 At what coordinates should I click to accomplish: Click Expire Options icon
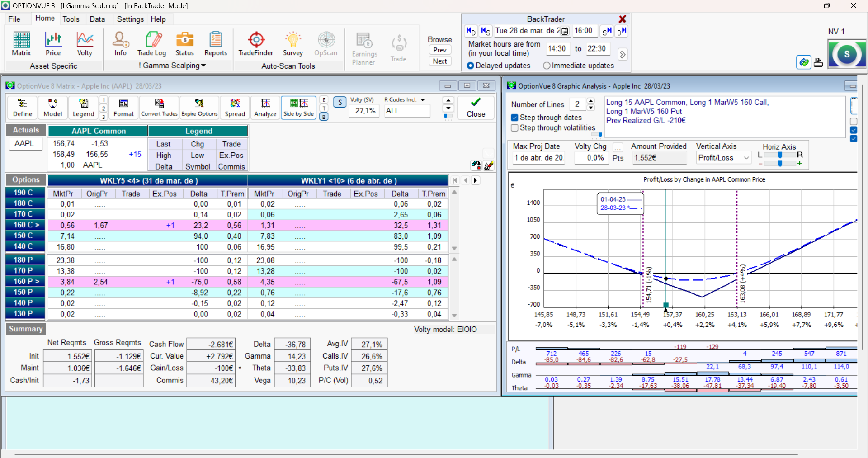[x=199, y=108]
